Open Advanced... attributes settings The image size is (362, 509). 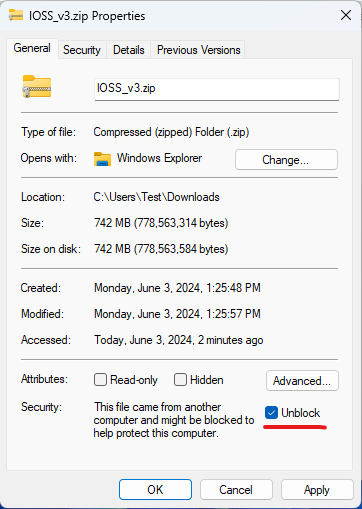302,380
